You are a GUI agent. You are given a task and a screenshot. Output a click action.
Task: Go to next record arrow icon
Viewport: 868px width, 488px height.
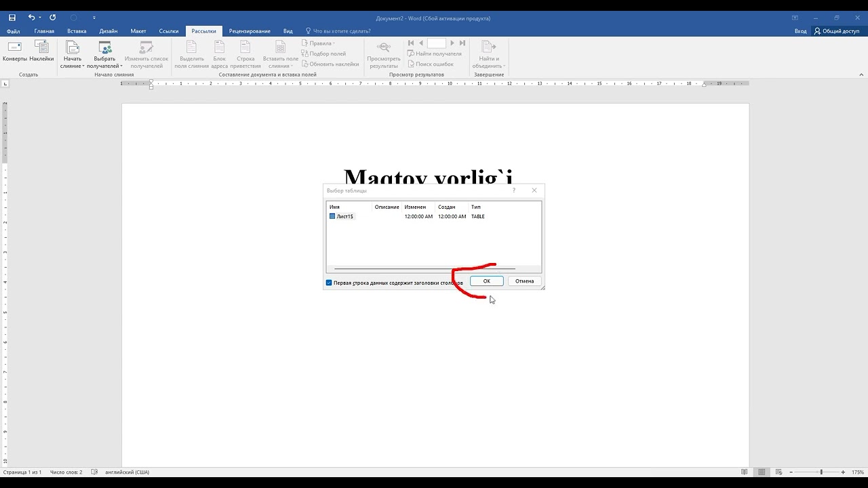click(x=452, y=43)
